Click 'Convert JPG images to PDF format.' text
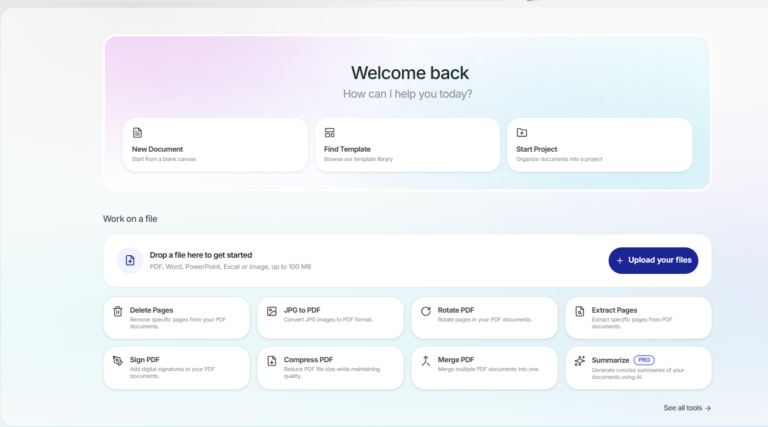 tap(328, 320)
